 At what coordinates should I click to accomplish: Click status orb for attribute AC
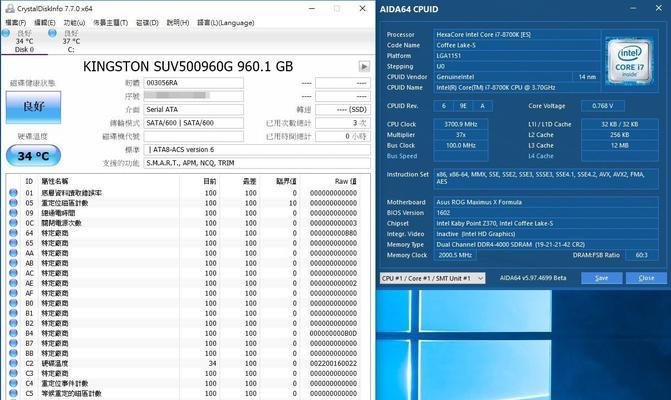click(13, 273)
